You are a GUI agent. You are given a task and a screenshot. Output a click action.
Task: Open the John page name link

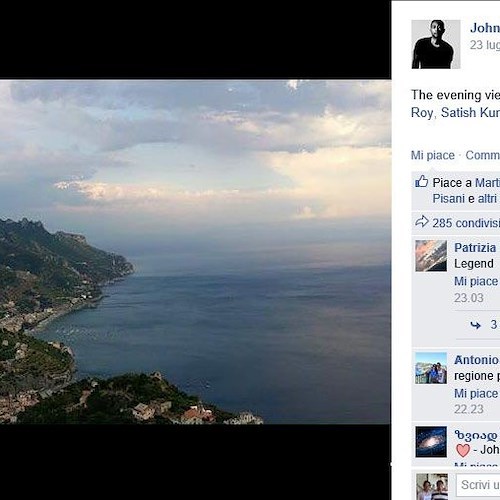(x=485, y=28)
